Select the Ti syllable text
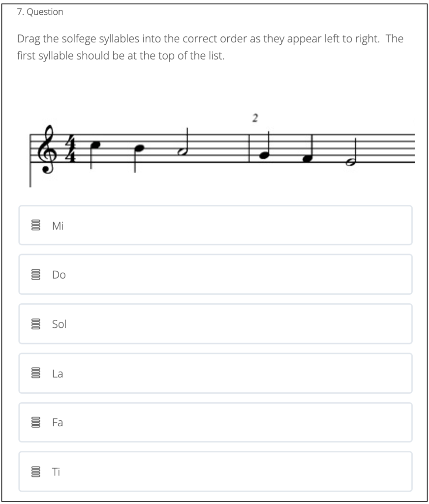The height and width of the screenshot is (504, 429). (x=57, y=472)
